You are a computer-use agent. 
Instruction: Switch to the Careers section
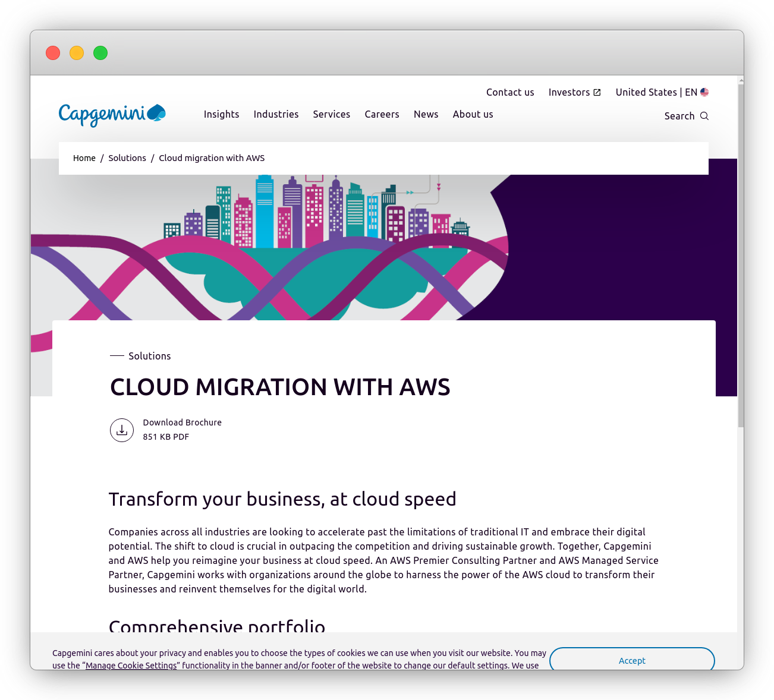pos(382,114)
